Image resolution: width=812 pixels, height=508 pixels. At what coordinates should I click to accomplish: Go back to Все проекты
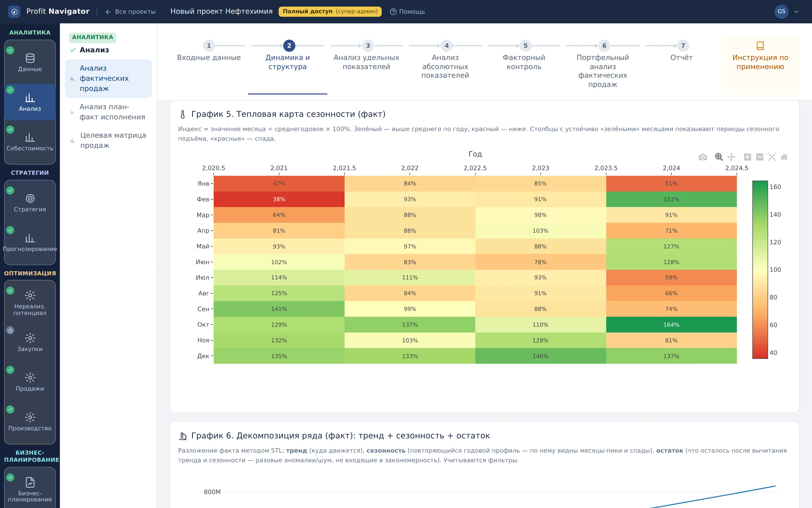click(x=130, y=12)
